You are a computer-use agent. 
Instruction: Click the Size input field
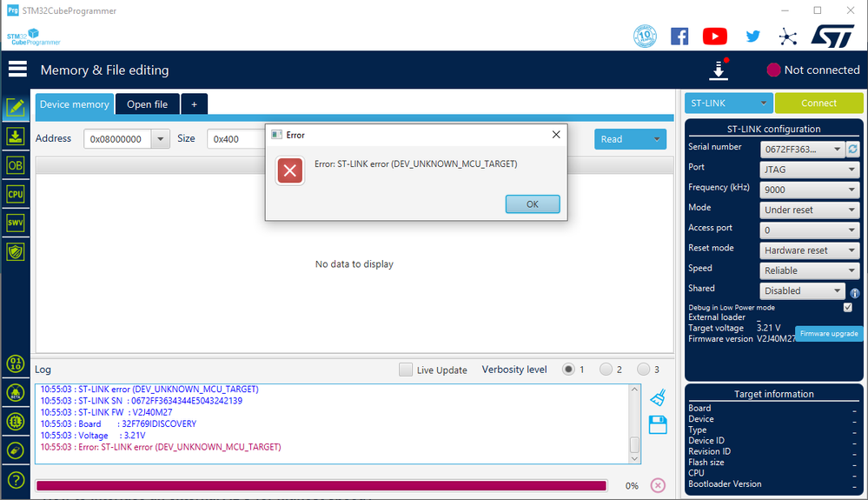(236, 139)
